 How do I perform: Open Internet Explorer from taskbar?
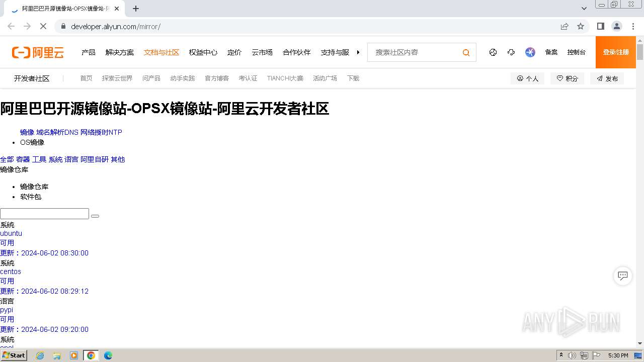coord(40,355)
